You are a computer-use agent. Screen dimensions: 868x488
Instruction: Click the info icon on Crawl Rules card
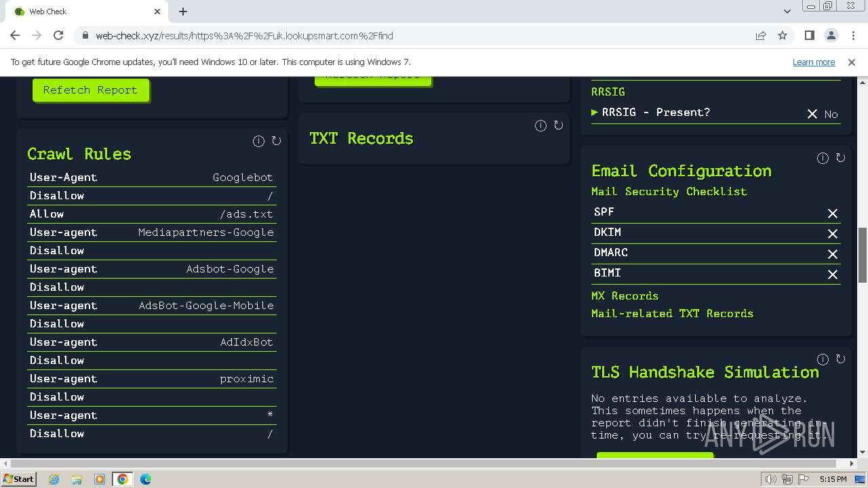point(258,141)
